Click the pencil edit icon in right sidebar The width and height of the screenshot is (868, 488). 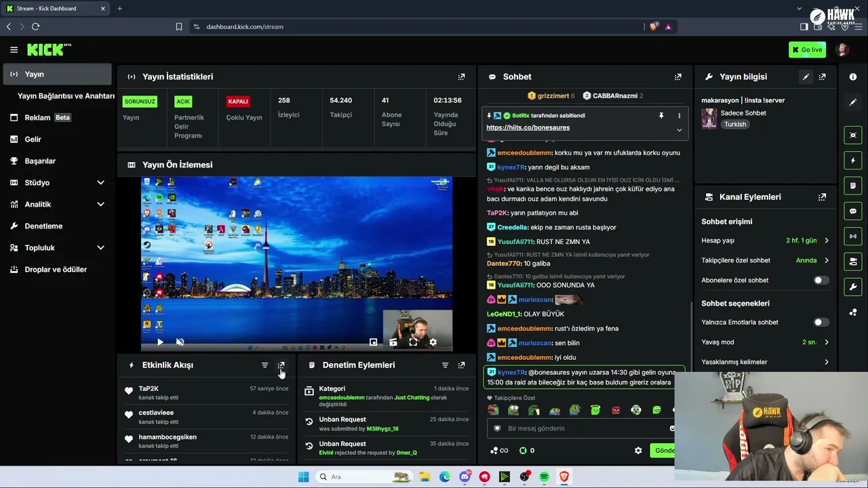[x=853, y=102]
